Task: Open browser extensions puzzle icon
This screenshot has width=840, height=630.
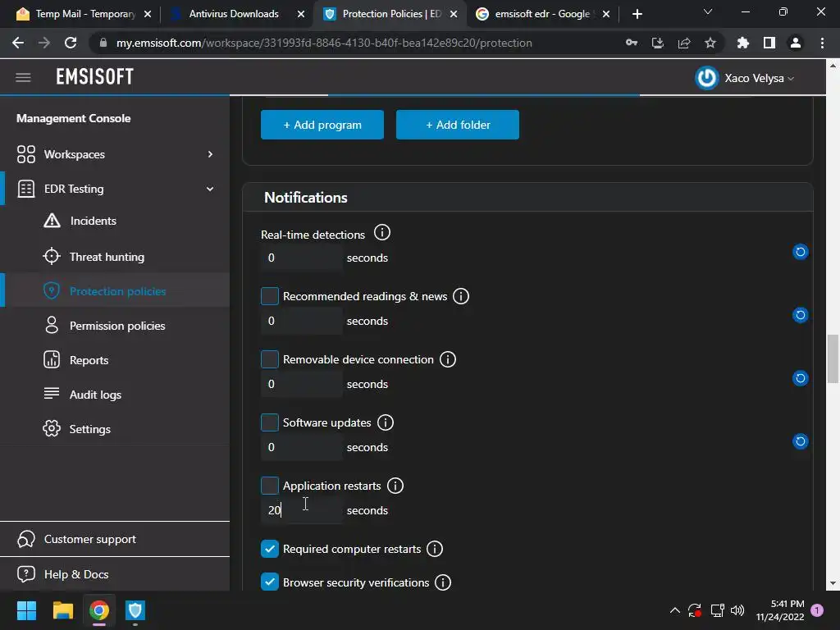Action: click(743, 43)
